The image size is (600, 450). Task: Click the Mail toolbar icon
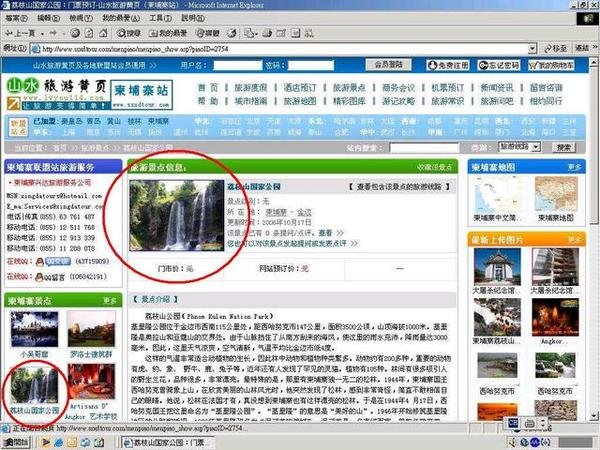click(x=249, y=33)
